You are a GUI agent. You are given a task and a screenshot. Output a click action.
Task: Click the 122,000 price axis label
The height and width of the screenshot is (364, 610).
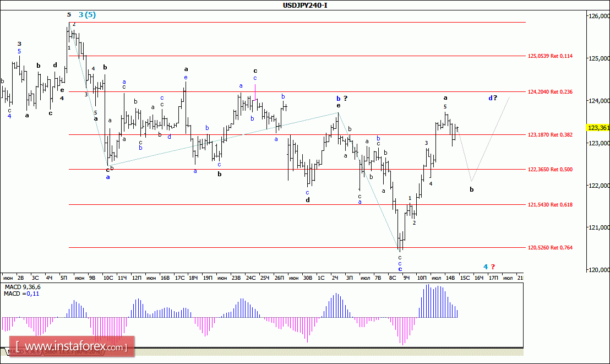point(600,186)
